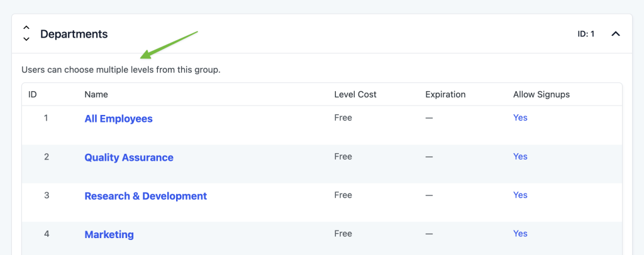Click the Allow Signups column header
Image resolution: width=644 pixels, height=255 pixels.
541,94
